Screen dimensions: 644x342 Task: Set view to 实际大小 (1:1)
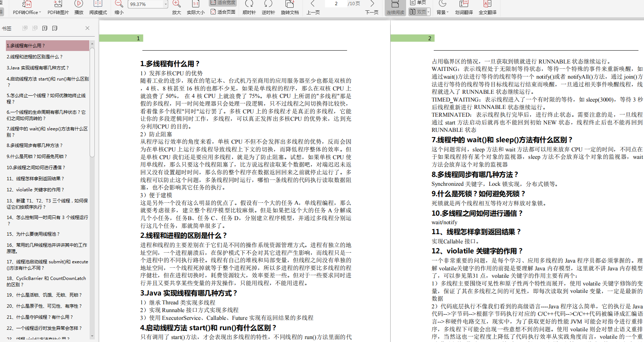[196, 8]
